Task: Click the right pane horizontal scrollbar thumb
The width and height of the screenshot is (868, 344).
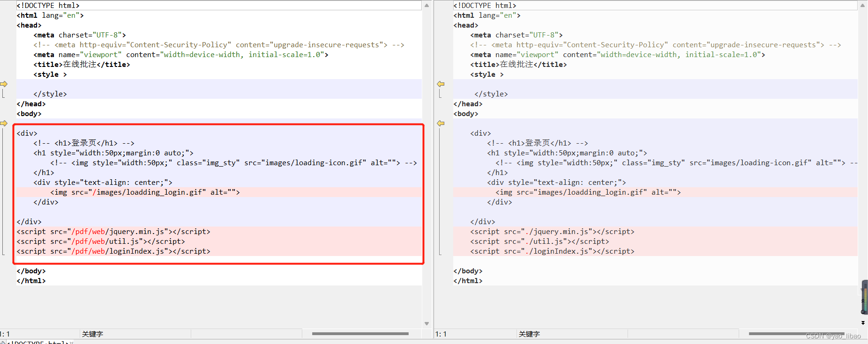Action: click(x=797, y=334)
